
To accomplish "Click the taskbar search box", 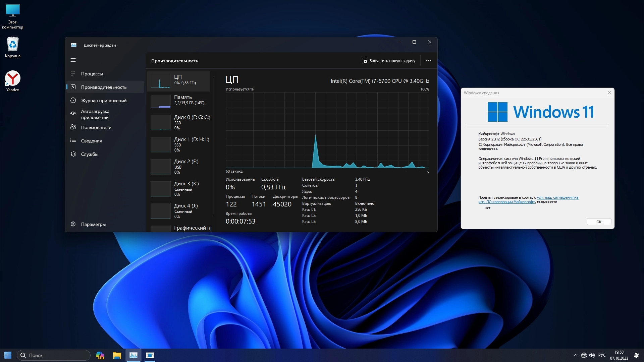I will [54, 355].
